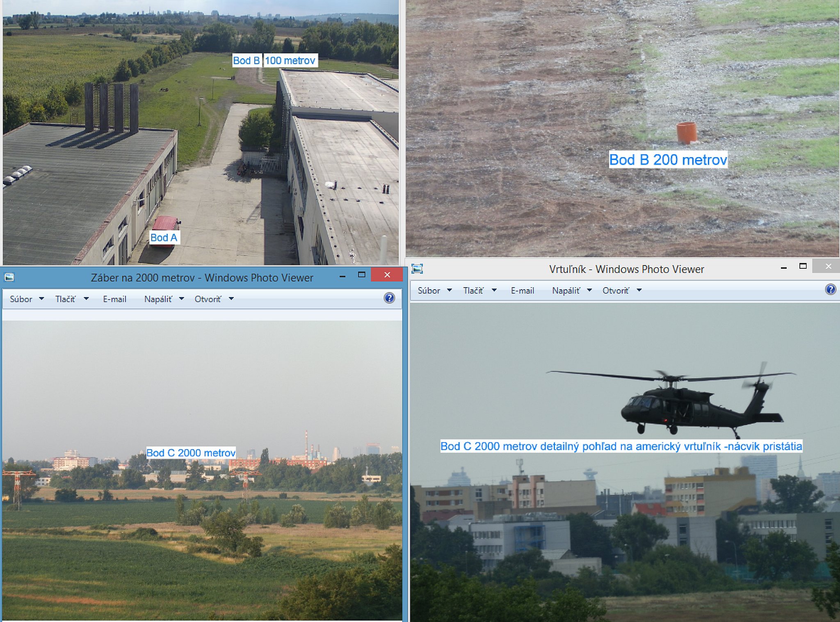Click Photo Viewer app icon in Záber window title bar
840x622 pixels.
point(9,277)
